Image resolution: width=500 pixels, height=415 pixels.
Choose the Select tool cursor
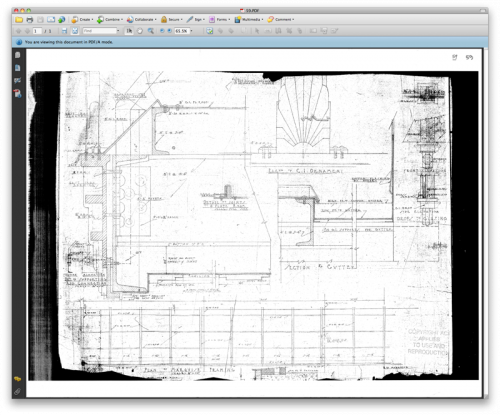[x=129, y=31]
